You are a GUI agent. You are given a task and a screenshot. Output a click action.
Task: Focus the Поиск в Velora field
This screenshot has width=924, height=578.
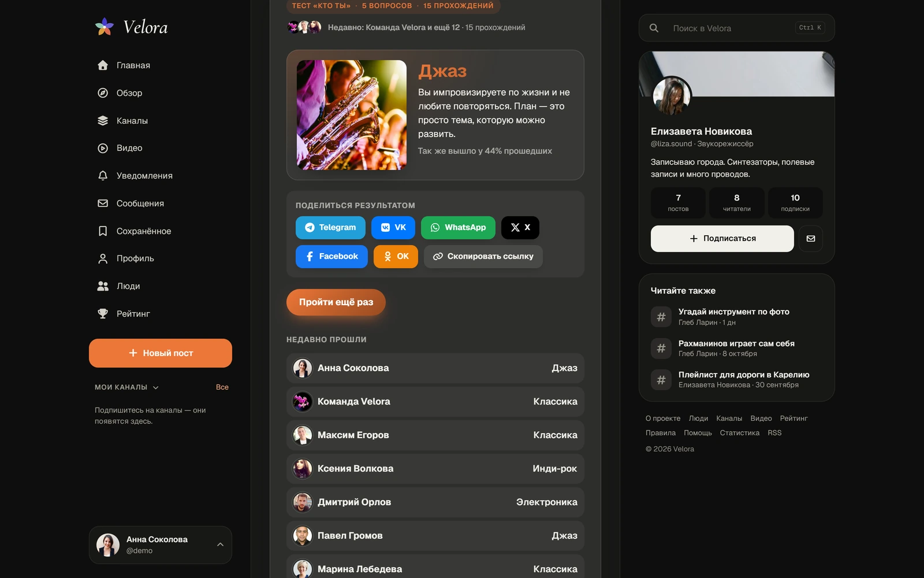[737, 28]
